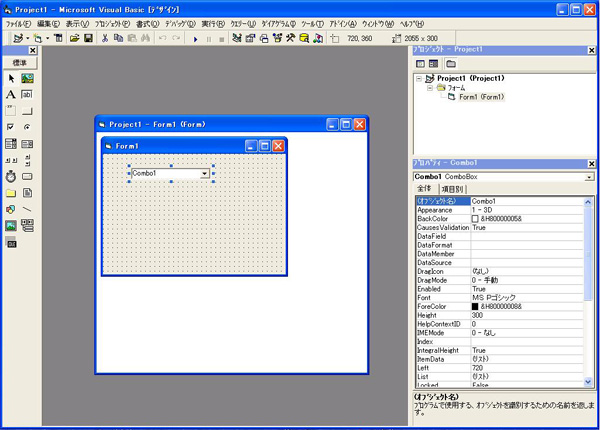
Task: Select the ComboBox control tool
Action: click(x=11, y=144)
